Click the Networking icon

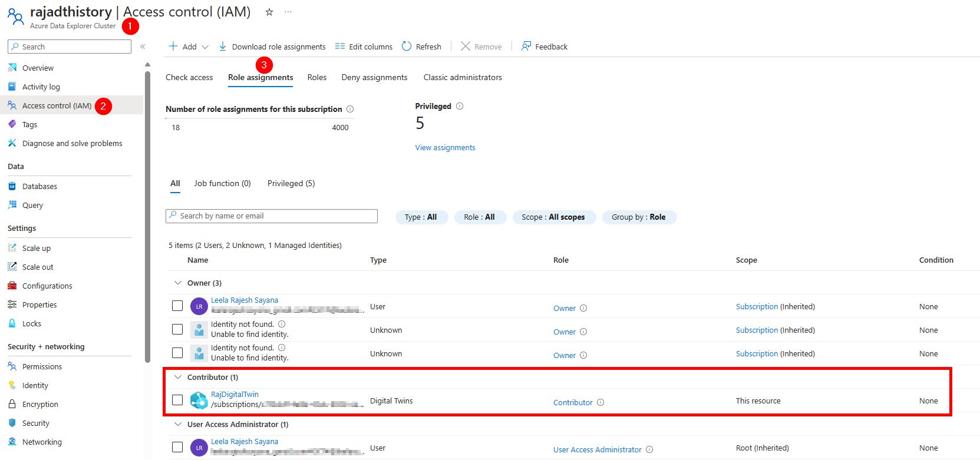click(12, 442)
